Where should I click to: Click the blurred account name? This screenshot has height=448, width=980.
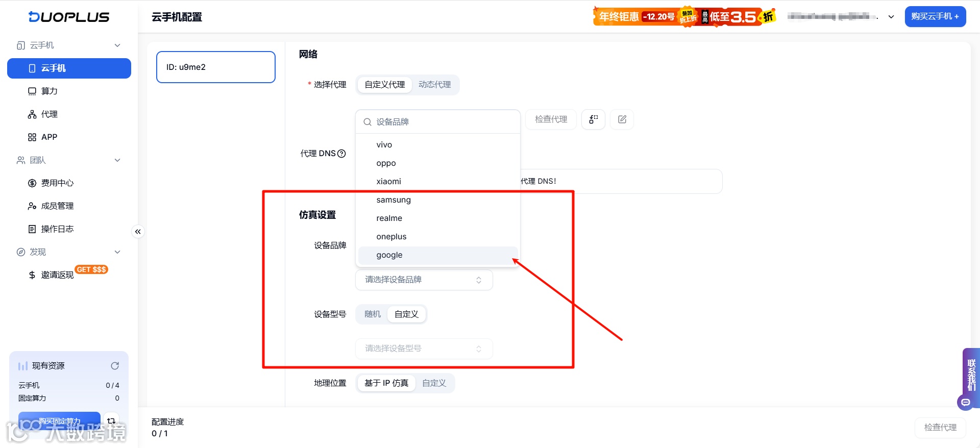pos(832,16)
